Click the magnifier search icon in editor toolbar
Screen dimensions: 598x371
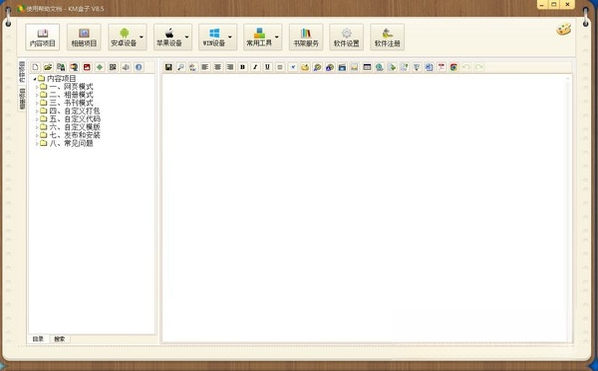[181, 67]
